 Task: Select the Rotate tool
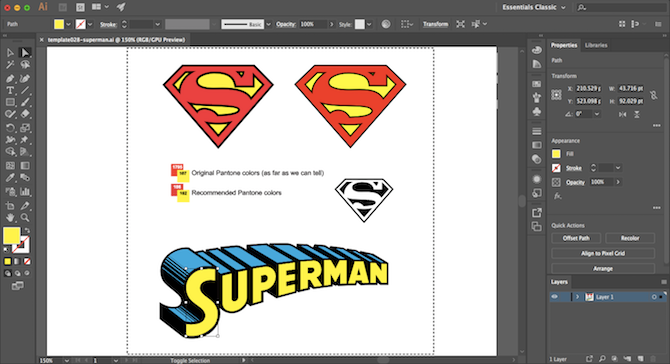tap(10, 128)
